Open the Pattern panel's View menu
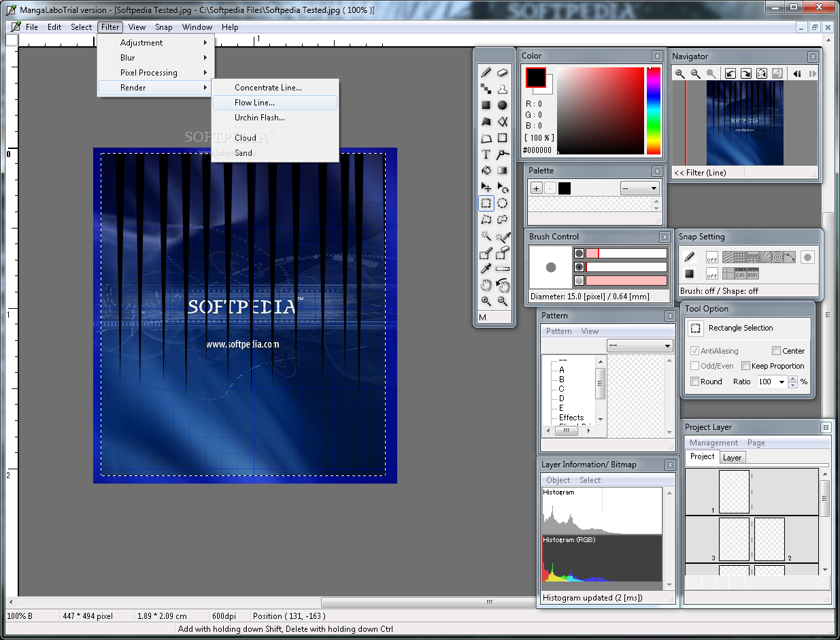Viewport: 840px width, 640px height. click(590, 331)
